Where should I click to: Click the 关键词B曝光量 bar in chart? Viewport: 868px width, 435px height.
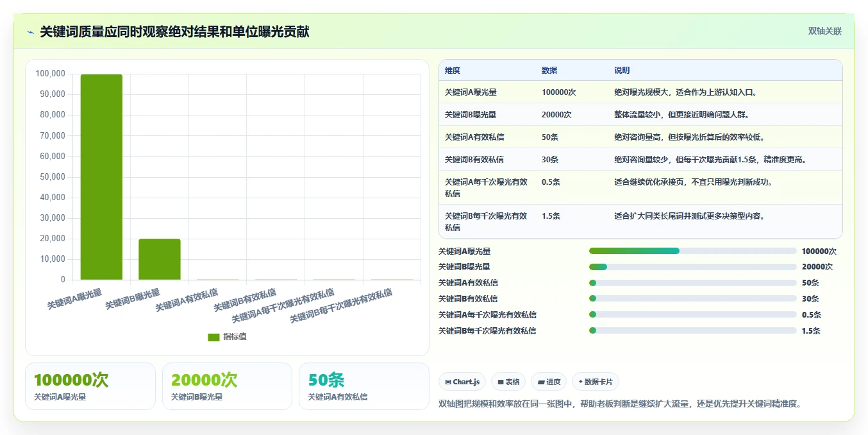(x=160, y=259)
